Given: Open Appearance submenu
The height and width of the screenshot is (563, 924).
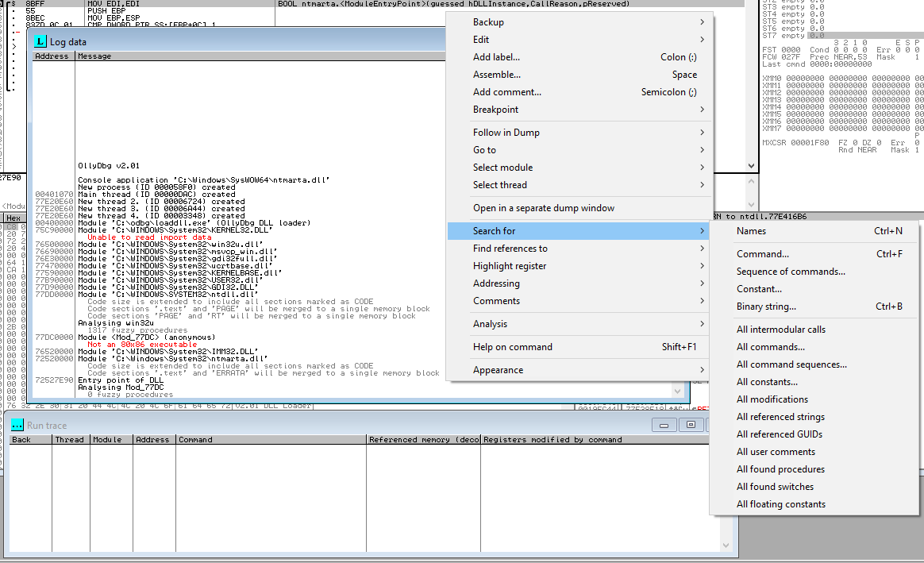Looking at the screenshot, I should [579, 369].
